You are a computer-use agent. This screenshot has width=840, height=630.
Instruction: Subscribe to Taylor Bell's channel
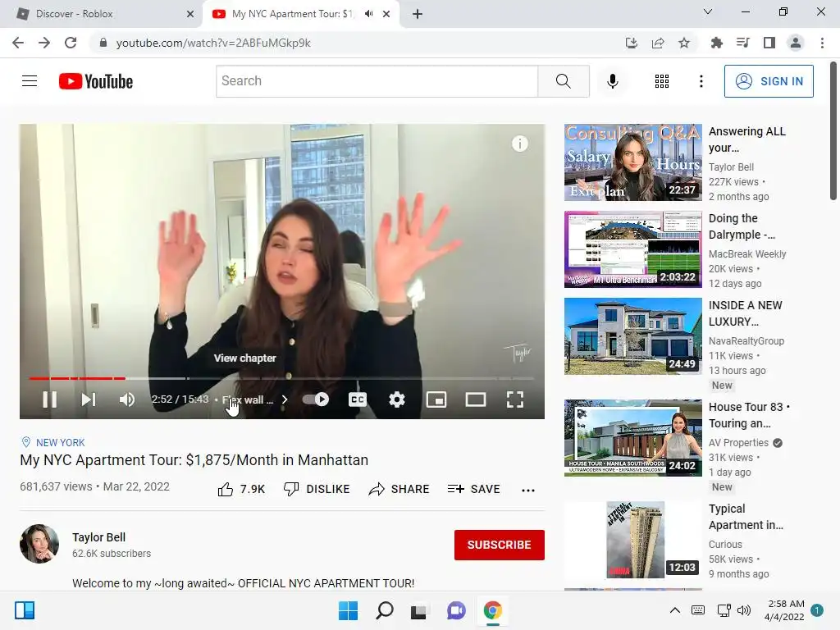(500, 545)
